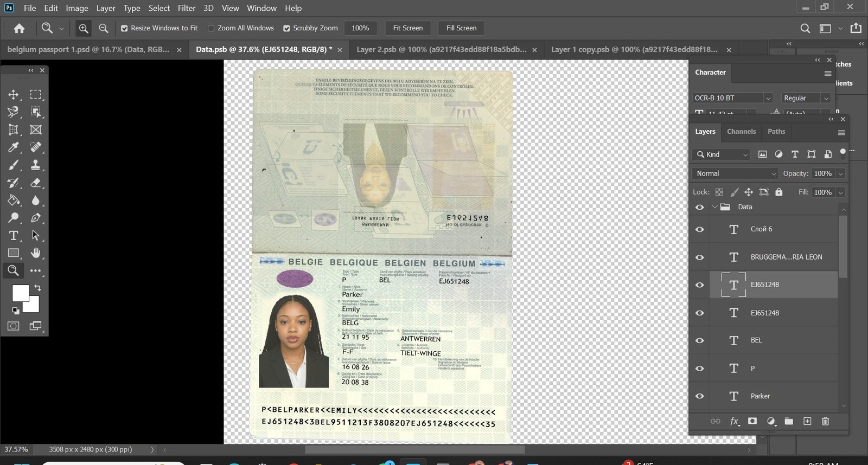Select the Move tool
The height and width of the screenshot is (465, 868).
tap(14, 94)
